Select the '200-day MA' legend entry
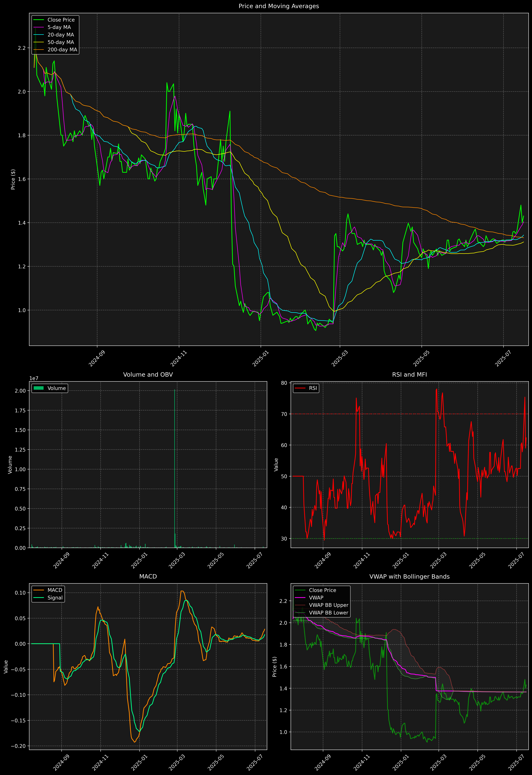 coord(55,50)
